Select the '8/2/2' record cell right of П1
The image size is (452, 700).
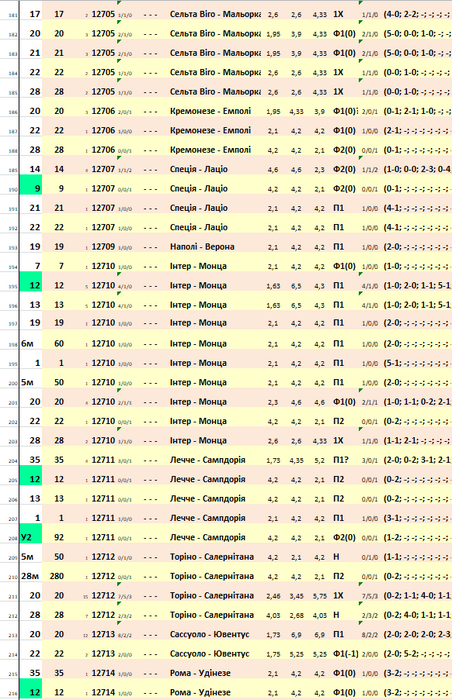pos(370,634)
